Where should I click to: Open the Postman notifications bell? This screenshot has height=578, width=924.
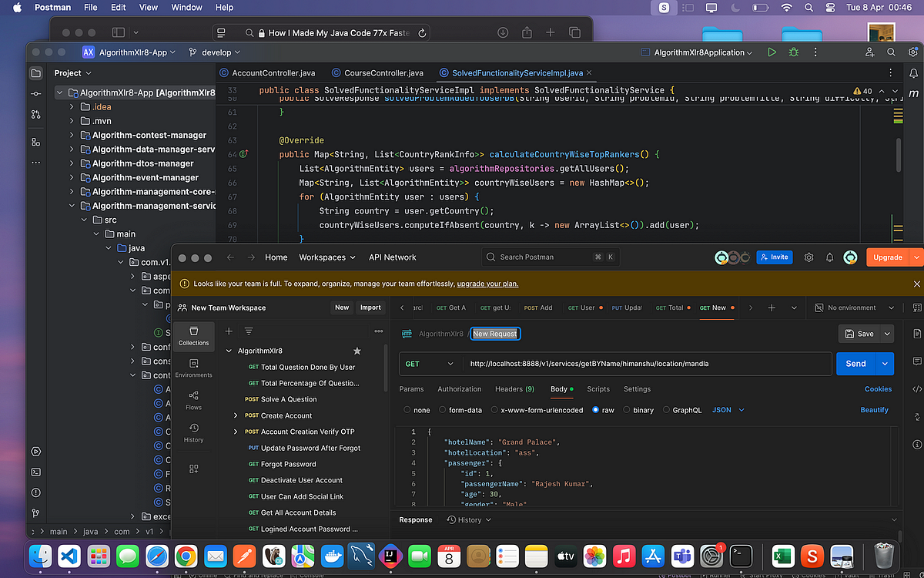(x=829, y=257)
